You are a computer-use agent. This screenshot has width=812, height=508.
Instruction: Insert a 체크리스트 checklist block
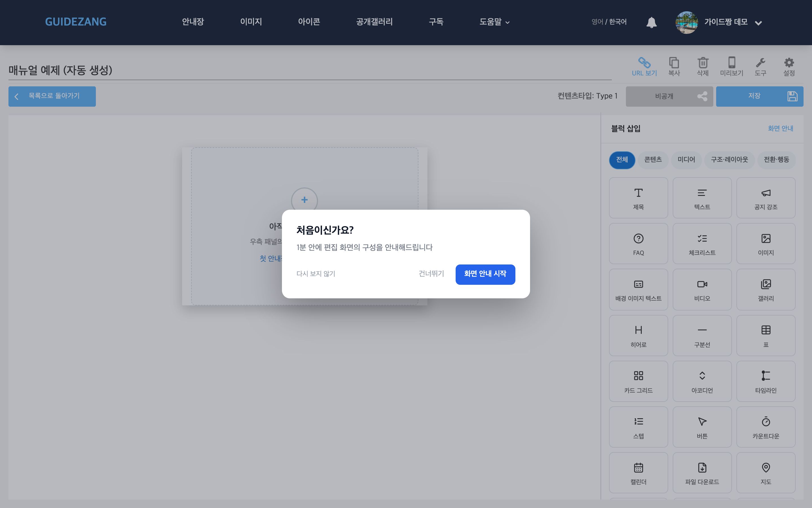point(702,244)
